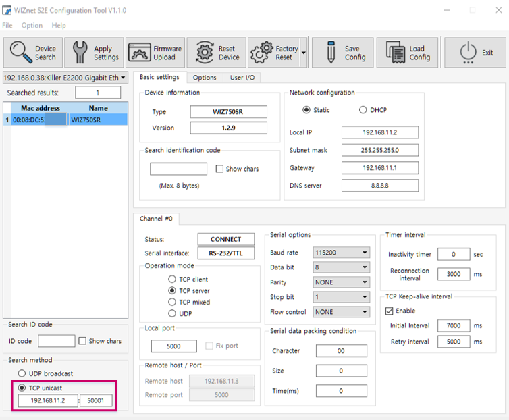Click the Search identification code input field

click(178, 169)
